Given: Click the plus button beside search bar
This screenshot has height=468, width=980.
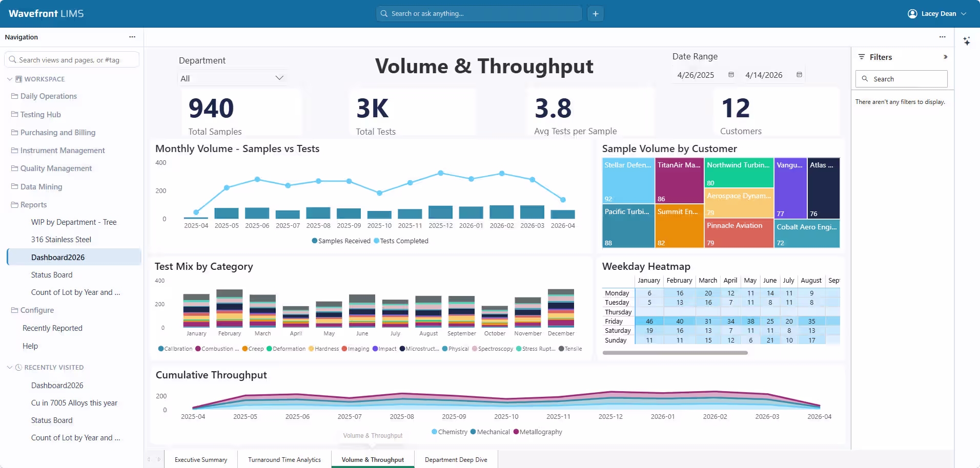Looking at the screenshot, I should pyautogui.click(x=596, y=14).
